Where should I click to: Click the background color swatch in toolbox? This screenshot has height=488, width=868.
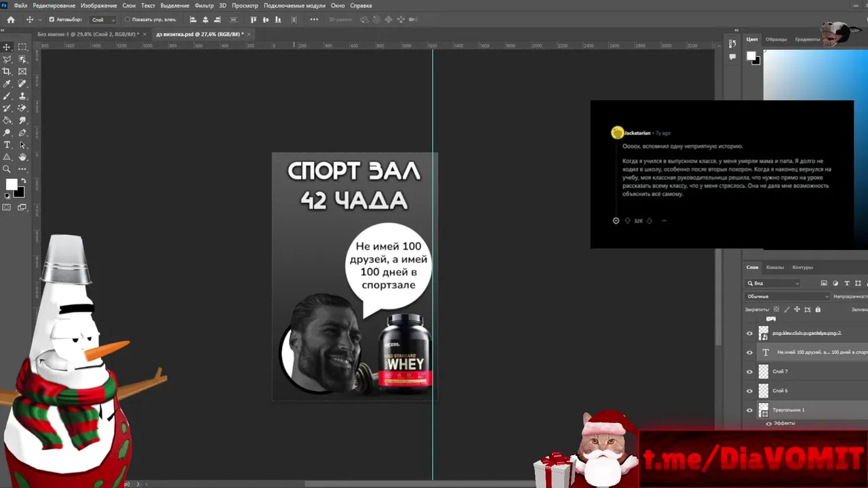(20, 193)
